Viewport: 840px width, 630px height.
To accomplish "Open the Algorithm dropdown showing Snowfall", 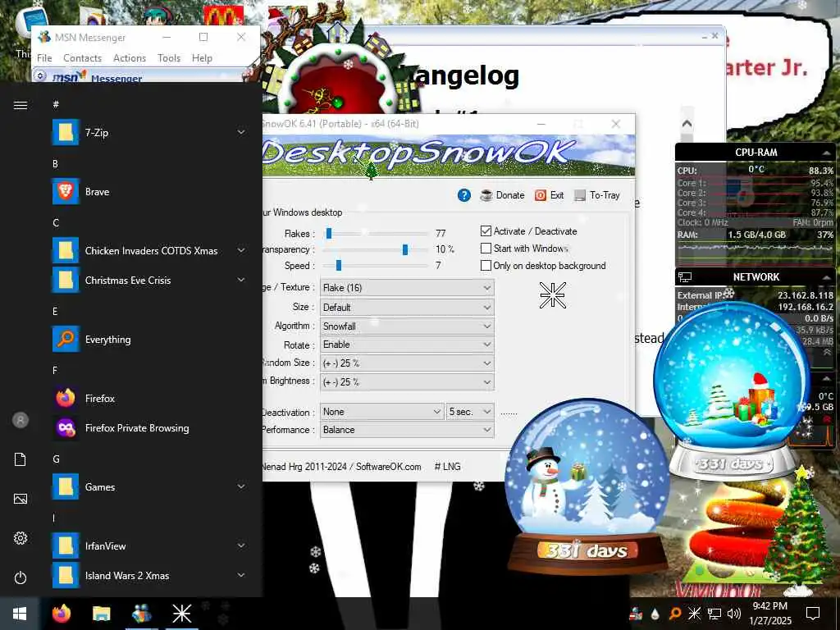I will point(407,326).
